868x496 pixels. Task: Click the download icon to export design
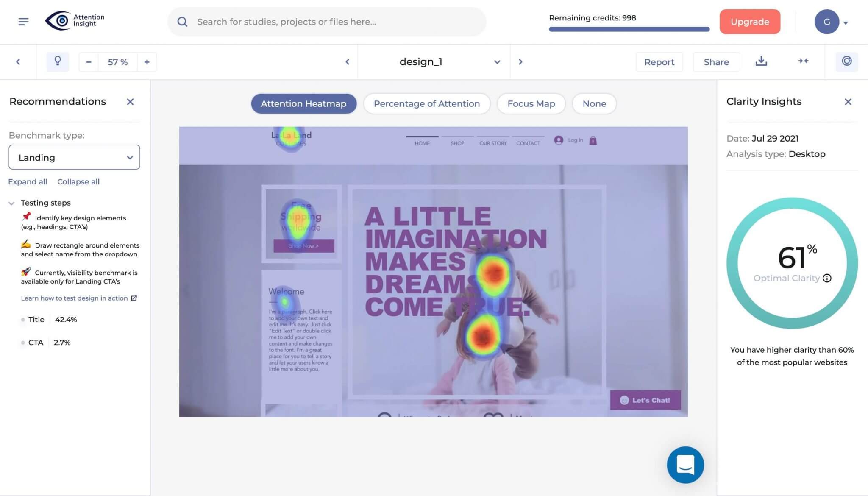pos(761,61)
